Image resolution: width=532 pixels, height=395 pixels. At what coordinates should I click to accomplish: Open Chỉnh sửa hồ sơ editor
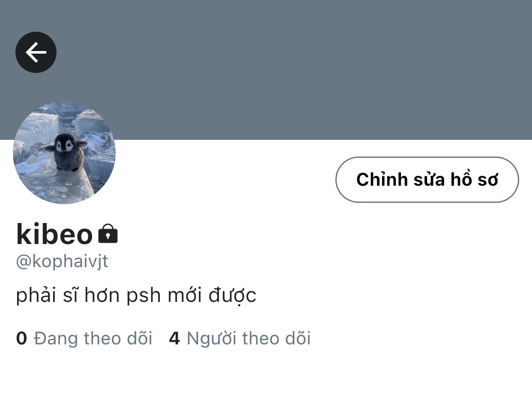pyautogui.click(x=427, y=179)
